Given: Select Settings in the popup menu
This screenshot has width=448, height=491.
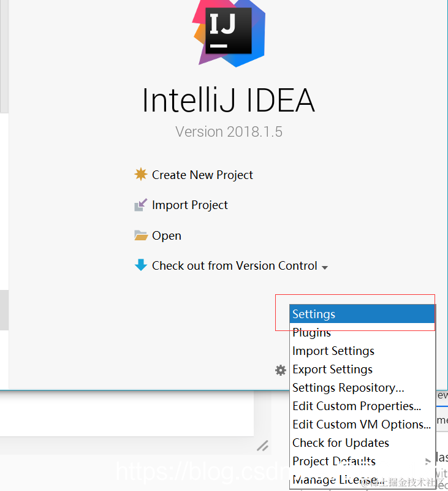Looking at the screenshot, I should click(x=362, y=314).
